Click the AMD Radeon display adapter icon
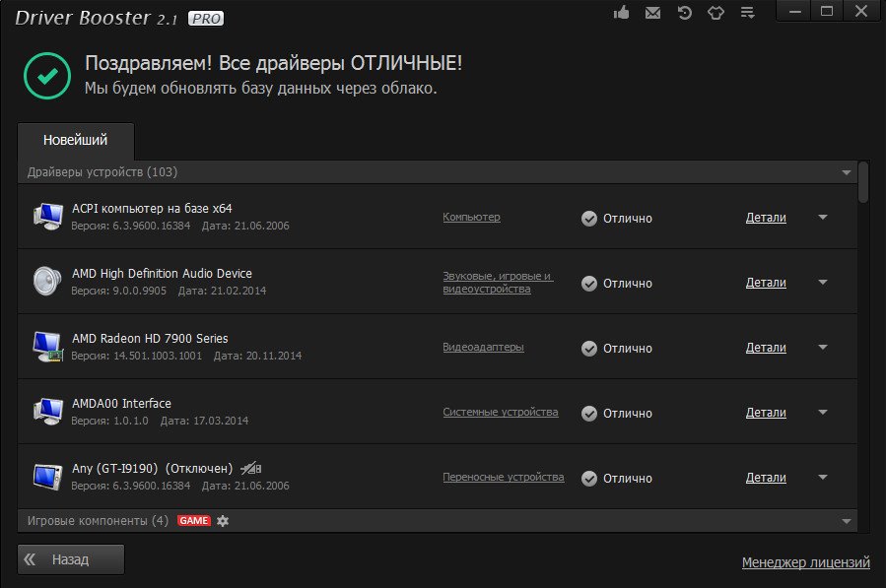 pyautogui.click(x=47, y=347)
